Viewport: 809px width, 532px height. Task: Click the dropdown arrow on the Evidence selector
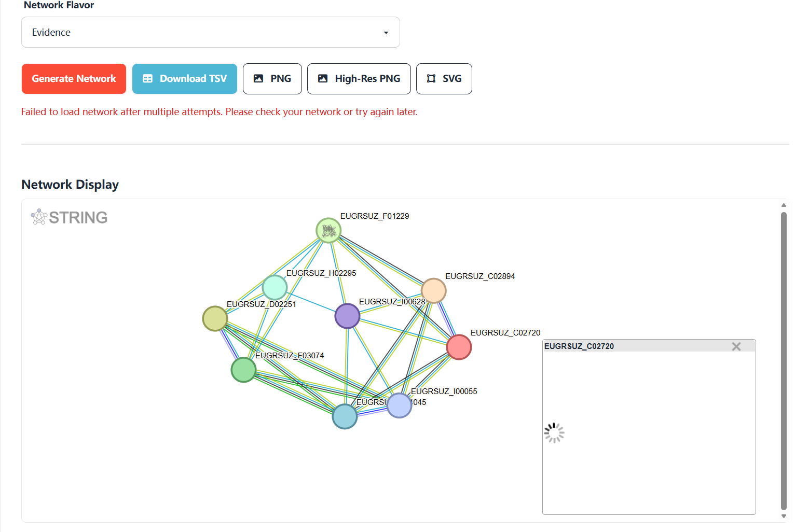click(x=386, y=32)
